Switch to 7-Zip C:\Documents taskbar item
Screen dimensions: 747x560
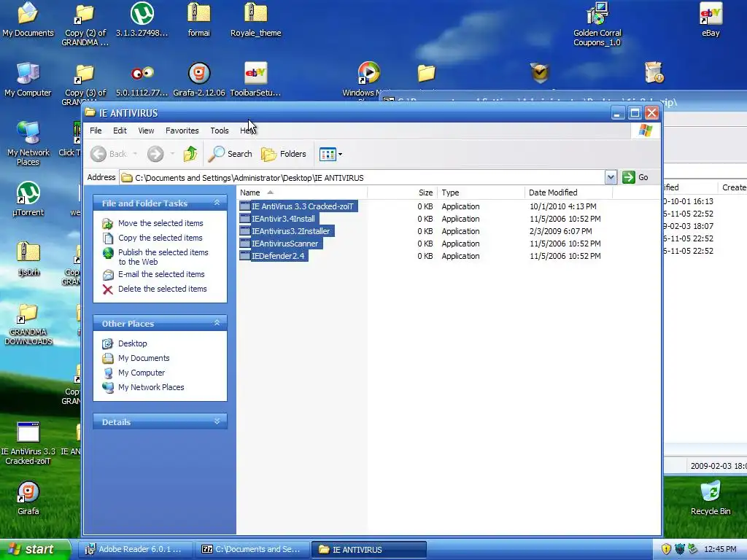pyautogui.click(x=252, y=549)
